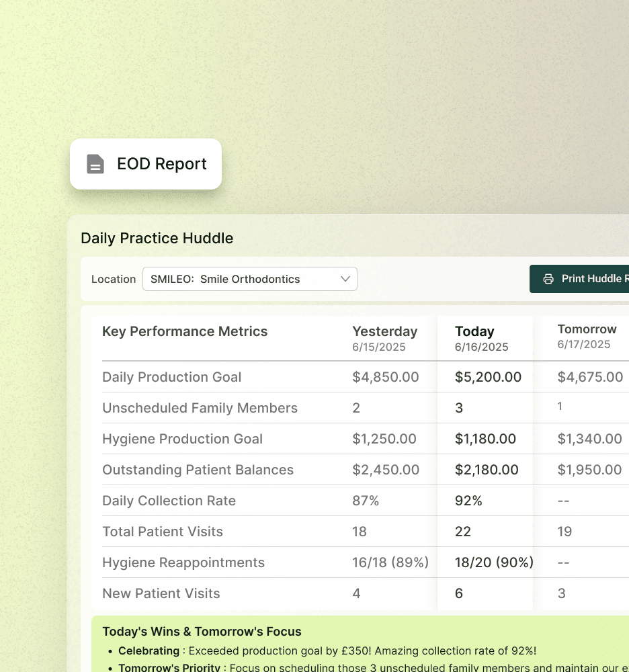Image resolution: width=629 pixels, height=672 pixels.
Task: Click today's new patient visits 6
Action: pos(458,593)
